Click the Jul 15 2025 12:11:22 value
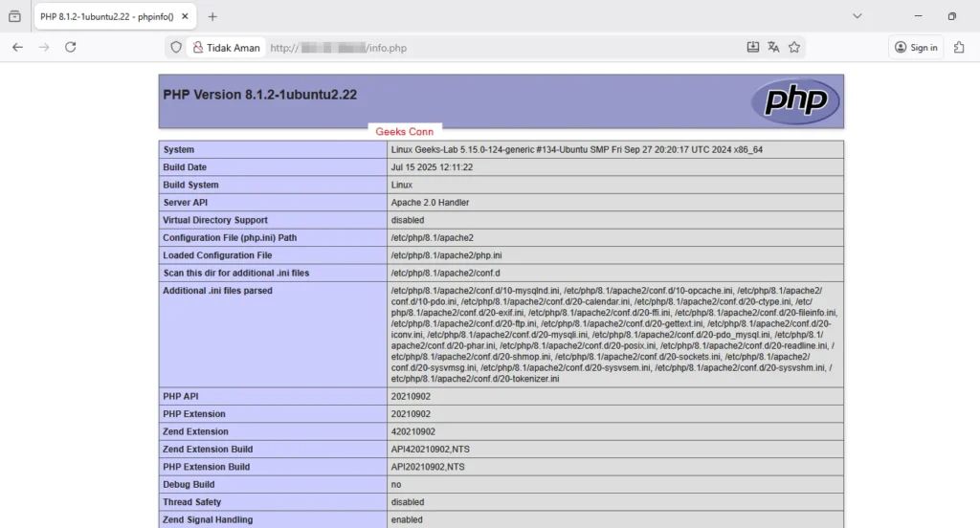This screenshot has width=980, height=528. (x=432, y=167)
